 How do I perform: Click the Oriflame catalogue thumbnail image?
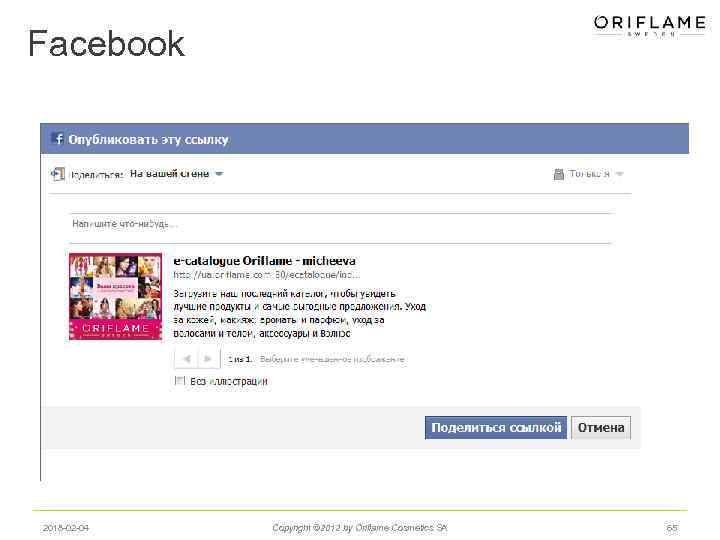coord(116,297)
